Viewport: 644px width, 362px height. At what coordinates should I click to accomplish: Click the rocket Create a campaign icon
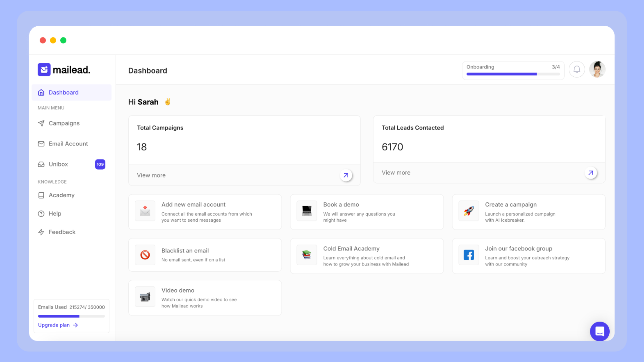[468, 211]
